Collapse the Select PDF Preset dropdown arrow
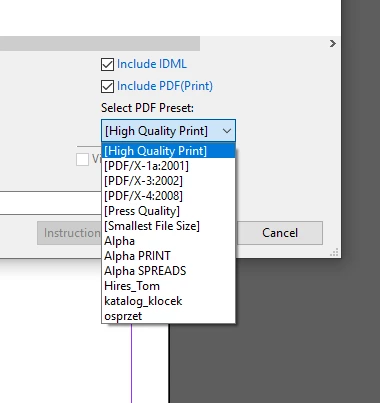 227,131
